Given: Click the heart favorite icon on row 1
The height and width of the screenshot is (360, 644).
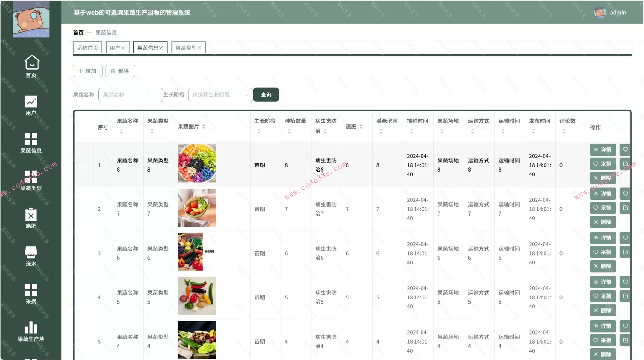Looking at the screenshot, I should (x=625, y=150).
